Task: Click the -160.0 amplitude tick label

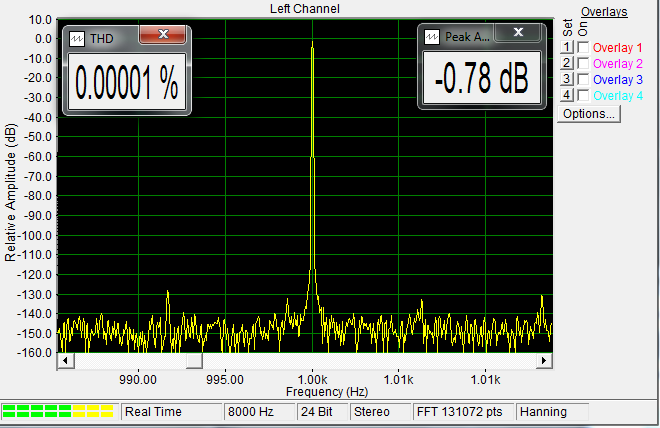Action: (x=34, y=352)
